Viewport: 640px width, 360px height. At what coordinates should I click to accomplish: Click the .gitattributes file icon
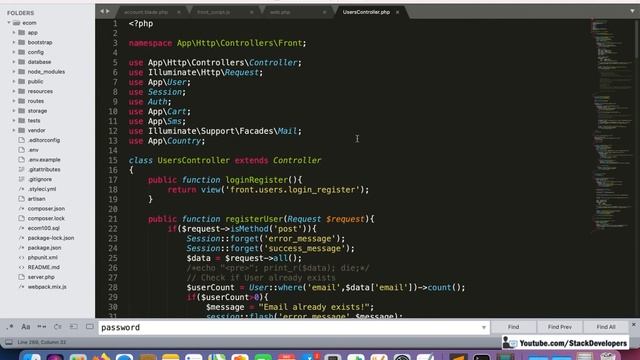[x=22, y=169]
